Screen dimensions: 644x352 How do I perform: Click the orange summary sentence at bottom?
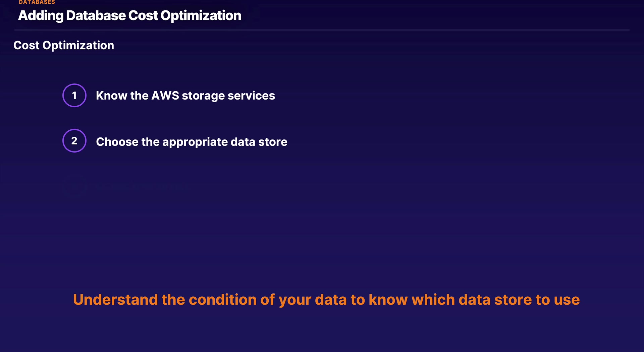[326, 300]
